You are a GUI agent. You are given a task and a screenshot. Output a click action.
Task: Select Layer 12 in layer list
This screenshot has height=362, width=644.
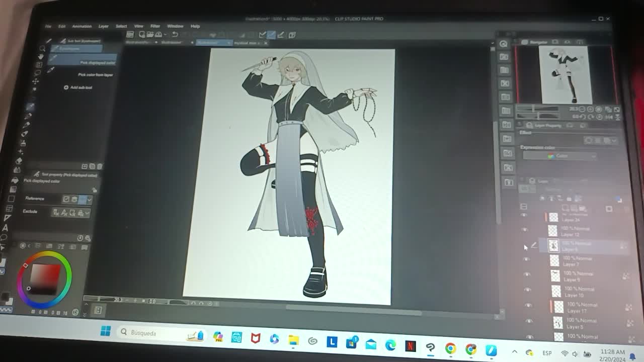(x=585, y=231)
